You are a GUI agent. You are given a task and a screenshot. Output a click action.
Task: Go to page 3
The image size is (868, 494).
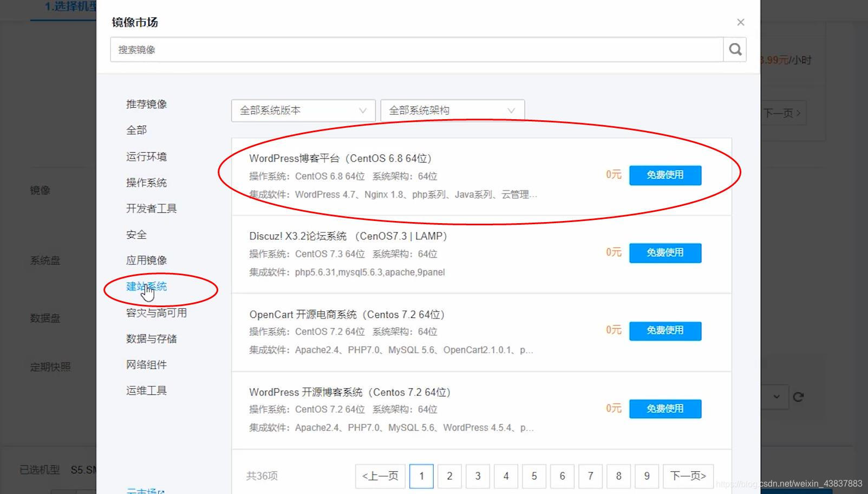(x=478, y=476)
